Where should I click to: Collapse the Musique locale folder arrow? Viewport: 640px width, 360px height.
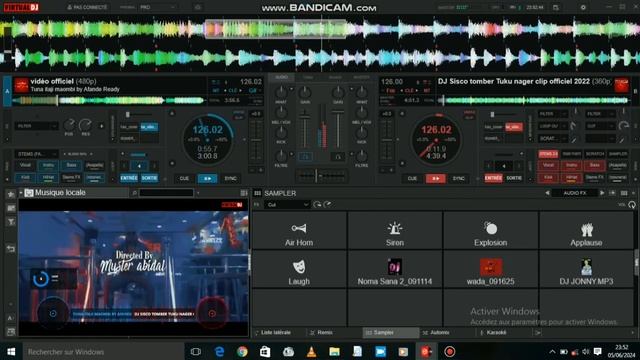(x=20, y=193)
